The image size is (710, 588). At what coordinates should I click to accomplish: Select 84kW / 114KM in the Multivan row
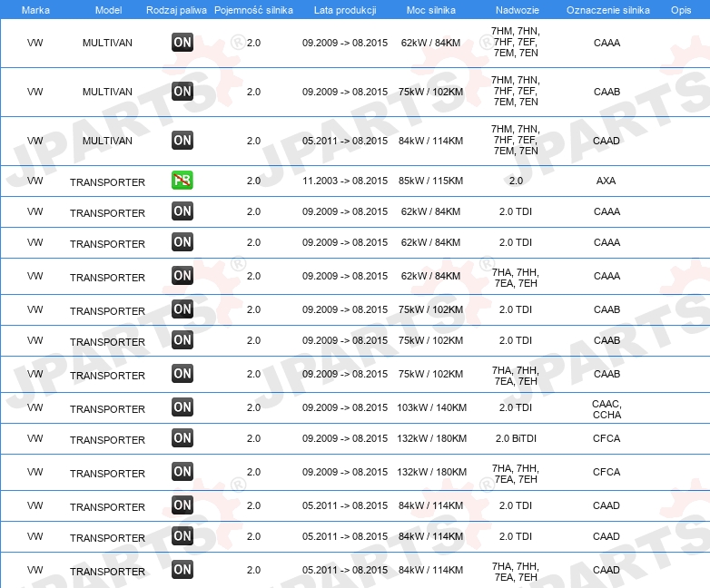pos(430,141)
